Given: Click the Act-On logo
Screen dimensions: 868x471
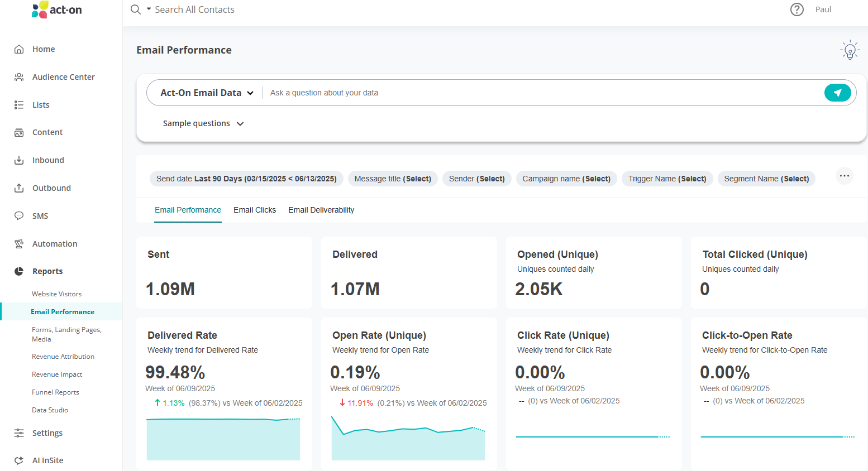Looking at the screenshot, I should 57,9.
